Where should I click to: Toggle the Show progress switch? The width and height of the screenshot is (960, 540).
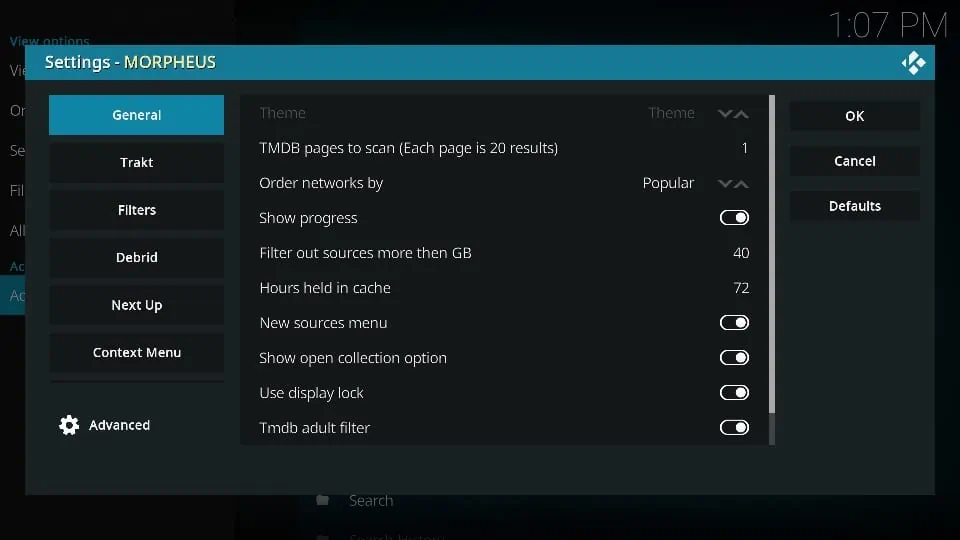point(734,218)
